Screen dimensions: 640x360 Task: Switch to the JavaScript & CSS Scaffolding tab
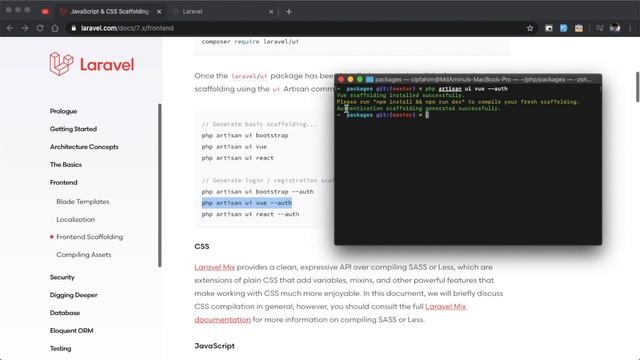pyautogui.click(x=110, y=12)
